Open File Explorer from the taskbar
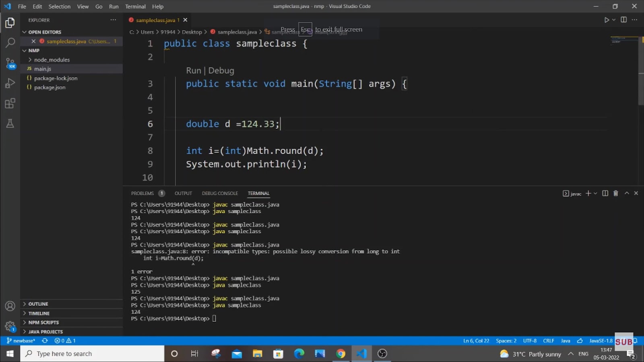The image size is (644, 362). [x=257, y=354]
